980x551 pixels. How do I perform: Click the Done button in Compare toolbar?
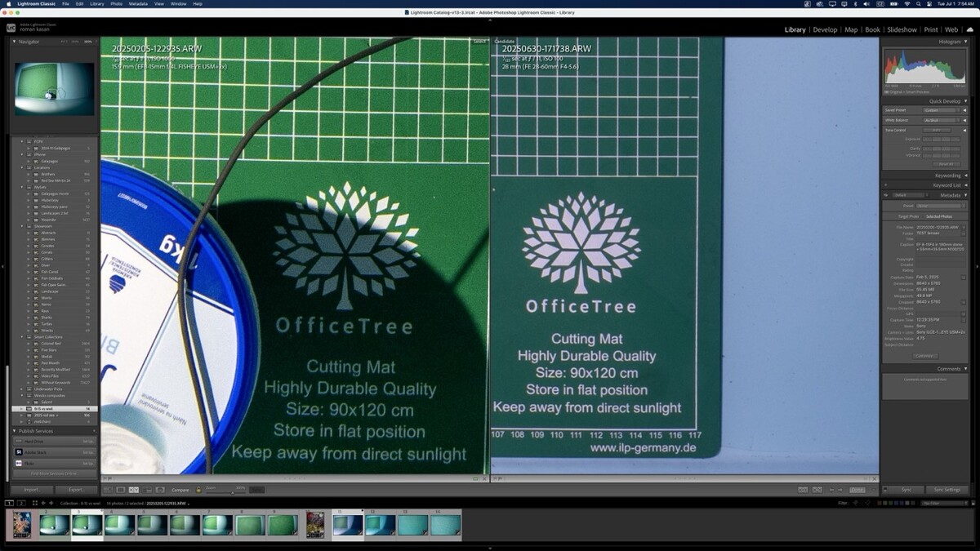click(857, 490)
